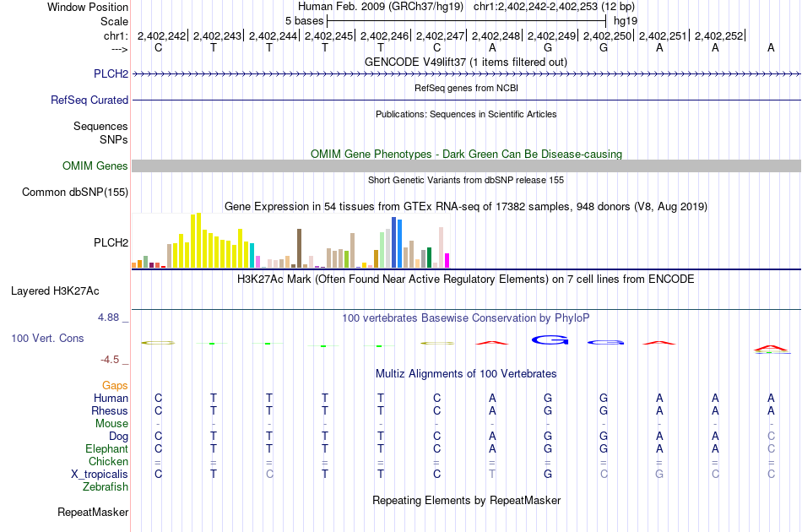Click the tallest yellow GTEx expression bar
This screenshot has width=802, height=532.
[199, 241]
